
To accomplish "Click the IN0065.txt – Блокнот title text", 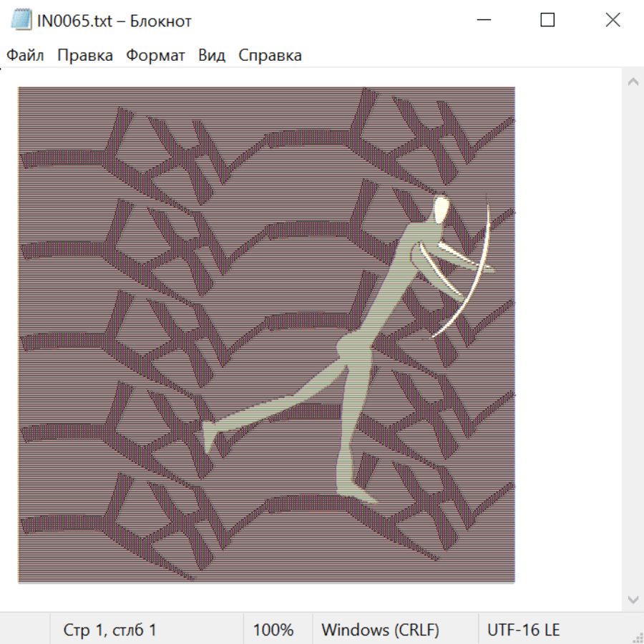I will click(114, 21).
